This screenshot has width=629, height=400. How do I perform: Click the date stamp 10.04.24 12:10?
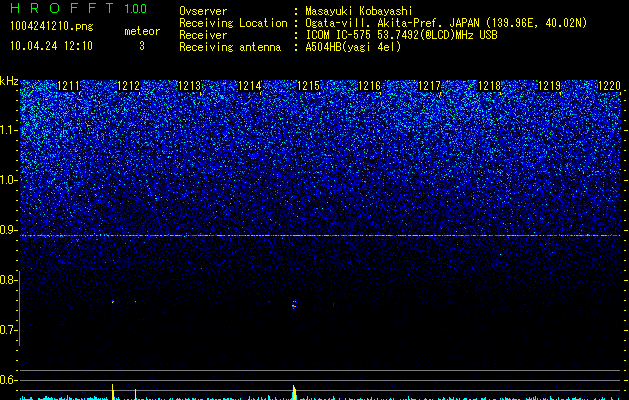(x=51, y=46)
